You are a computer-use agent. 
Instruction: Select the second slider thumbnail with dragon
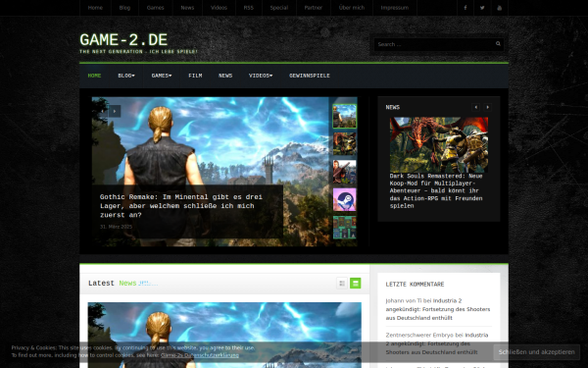coord(345,143)
